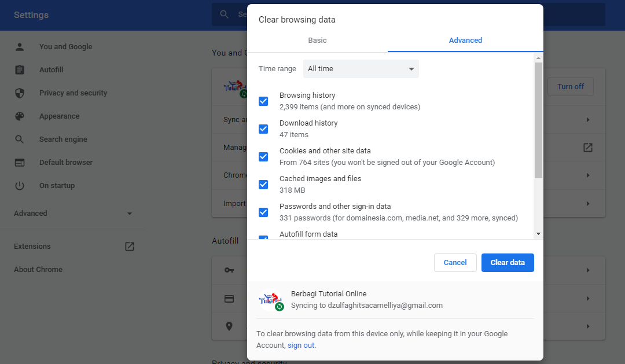Click the On startup power icon
The image size is (625, 364).
coord(20,185)
